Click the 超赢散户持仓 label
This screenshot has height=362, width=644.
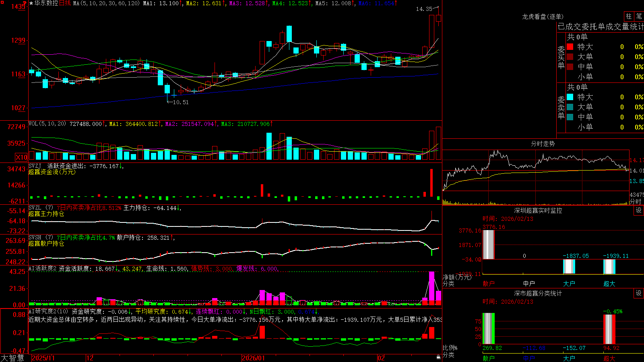46,243
